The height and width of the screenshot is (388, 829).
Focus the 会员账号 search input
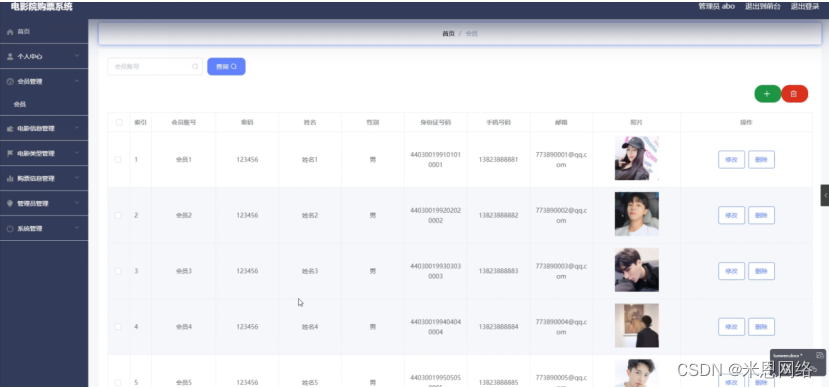[155, 67]
